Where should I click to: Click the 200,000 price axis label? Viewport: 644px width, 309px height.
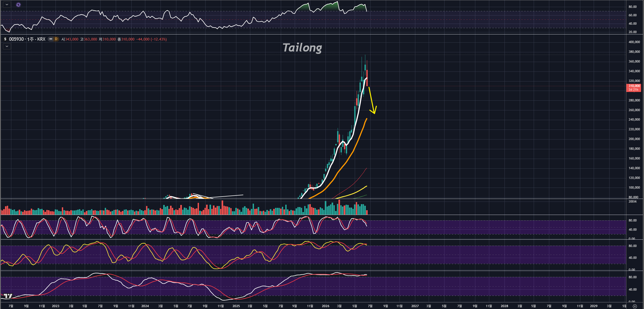tap(634, 139)
